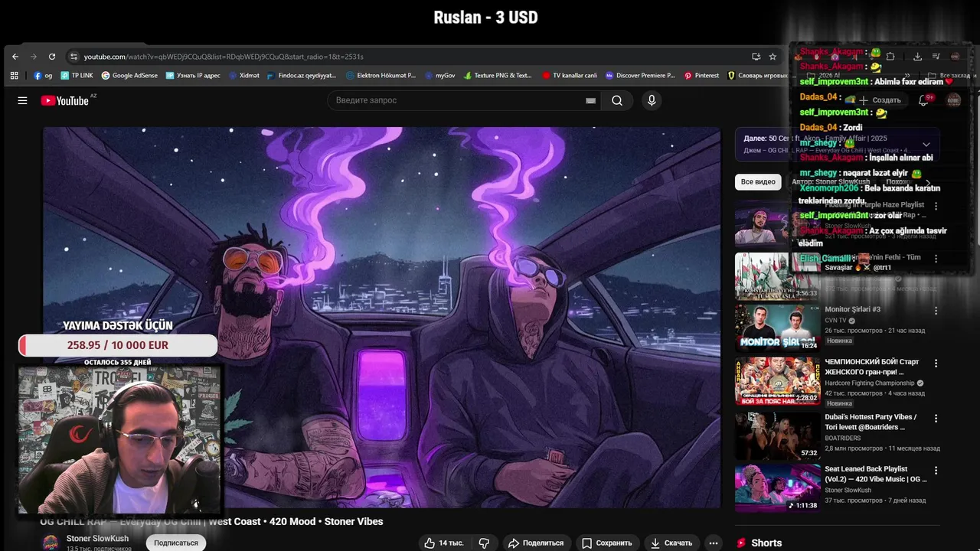
Task: Select 'Автор: Stoner SlowKush' filter chip
Action: (831, 181)
